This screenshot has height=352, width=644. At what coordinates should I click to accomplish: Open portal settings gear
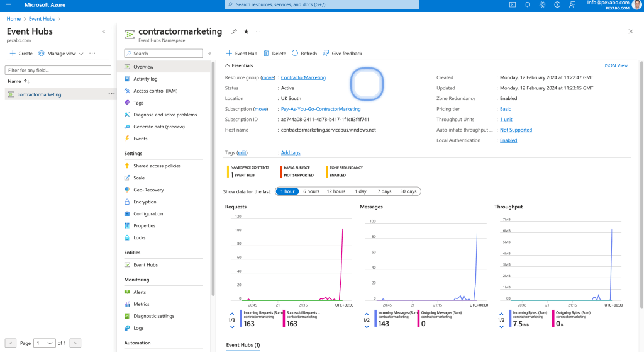[x=542, y=4]
